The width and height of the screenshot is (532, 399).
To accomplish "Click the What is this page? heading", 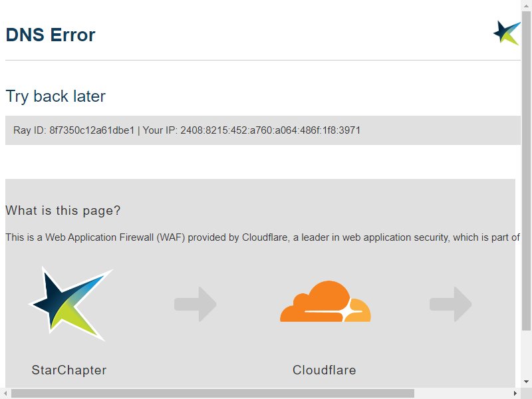I will point(63,211).
